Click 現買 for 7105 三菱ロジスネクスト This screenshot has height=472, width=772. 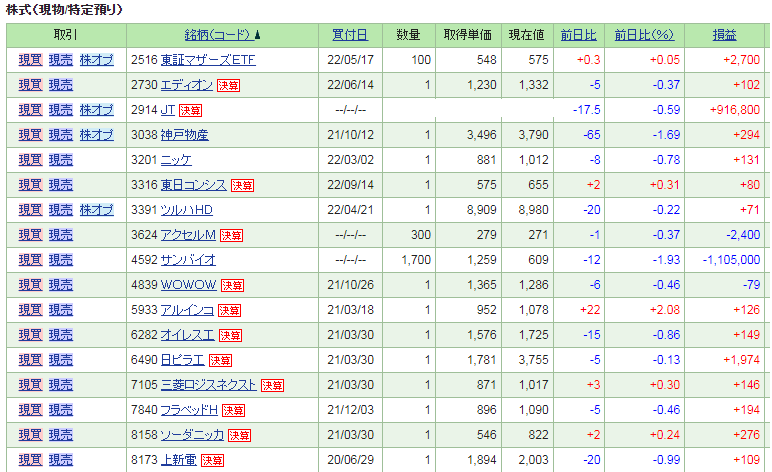(x=31, y=385)
